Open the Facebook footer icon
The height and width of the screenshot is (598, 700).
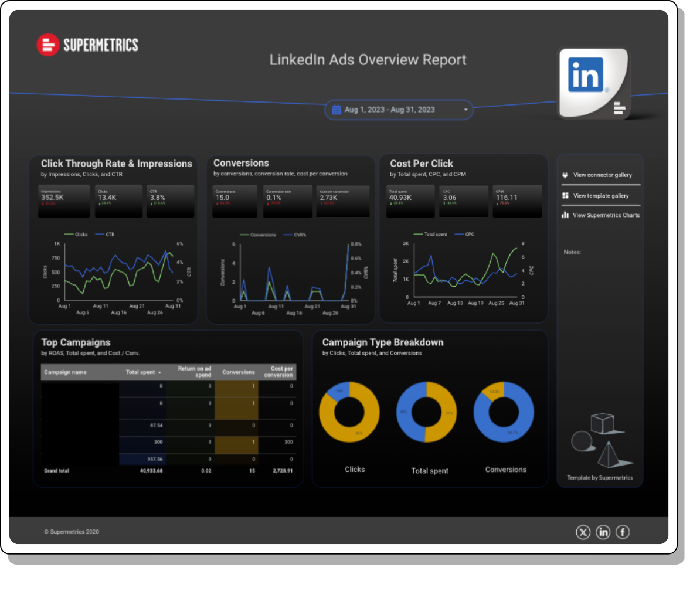pyautogui.click(x=623, y=532)
